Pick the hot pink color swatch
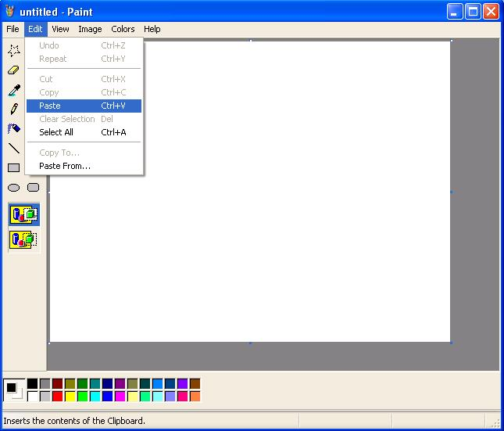This screenshot has height=431, width=504. [x=183, y=397]
